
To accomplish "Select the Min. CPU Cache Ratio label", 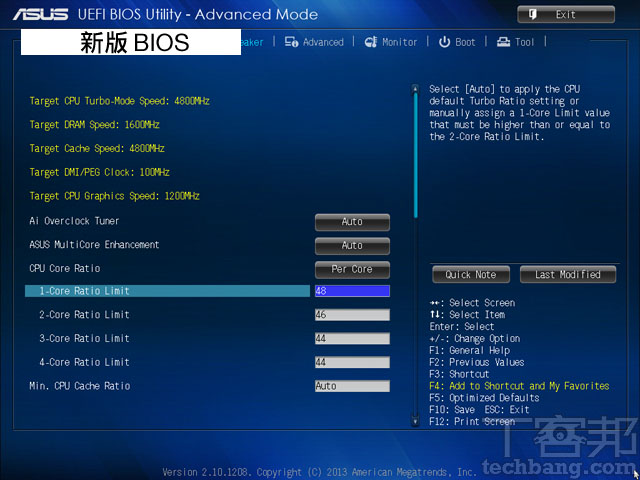I will pos(80,386).
